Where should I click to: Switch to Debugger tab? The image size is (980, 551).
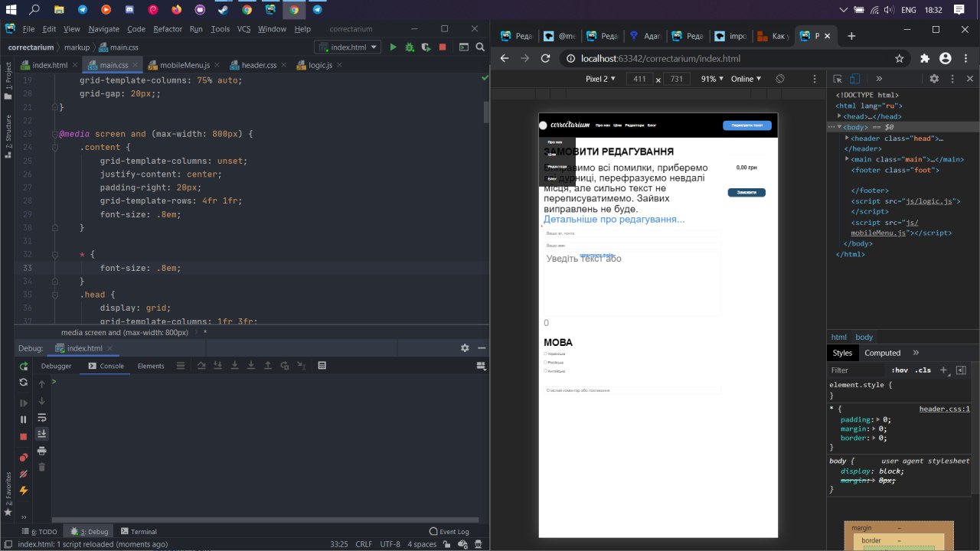click(x=56, y=366)
